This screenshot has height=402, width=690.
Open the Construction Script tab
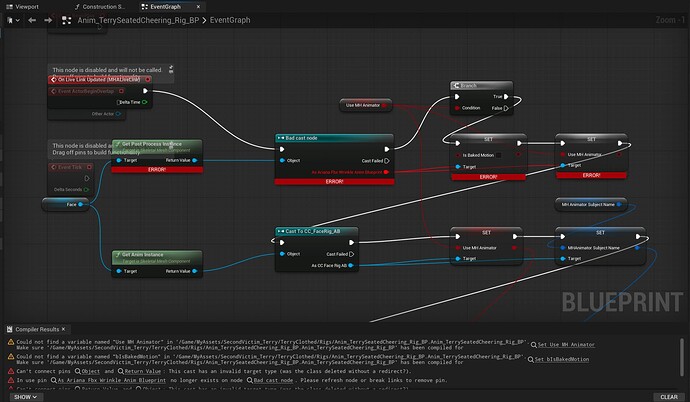coord(100,7)
